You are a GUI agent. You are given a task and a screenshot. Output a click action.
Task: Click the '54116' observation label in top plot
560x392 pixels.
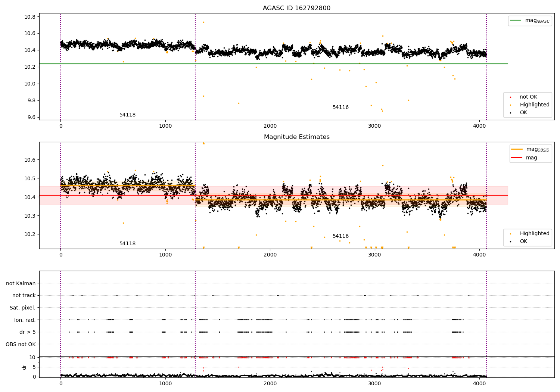click(x=340, y=108)
